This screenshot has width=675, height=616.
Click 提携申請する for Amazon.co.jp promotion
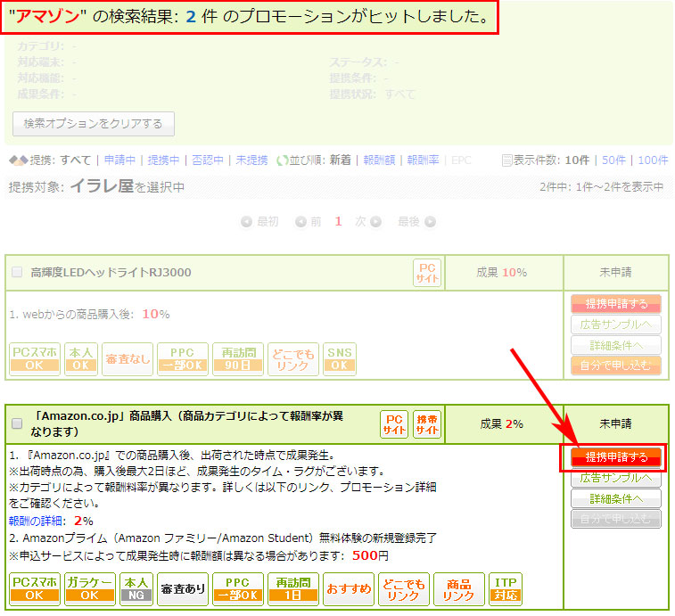tap(616, 457)
